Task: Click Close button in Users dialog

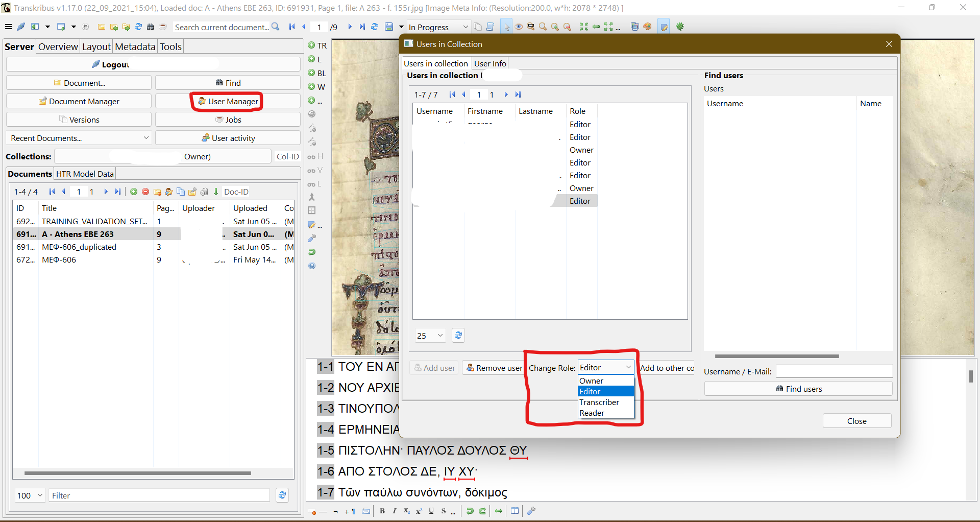Action: (857, 421)
